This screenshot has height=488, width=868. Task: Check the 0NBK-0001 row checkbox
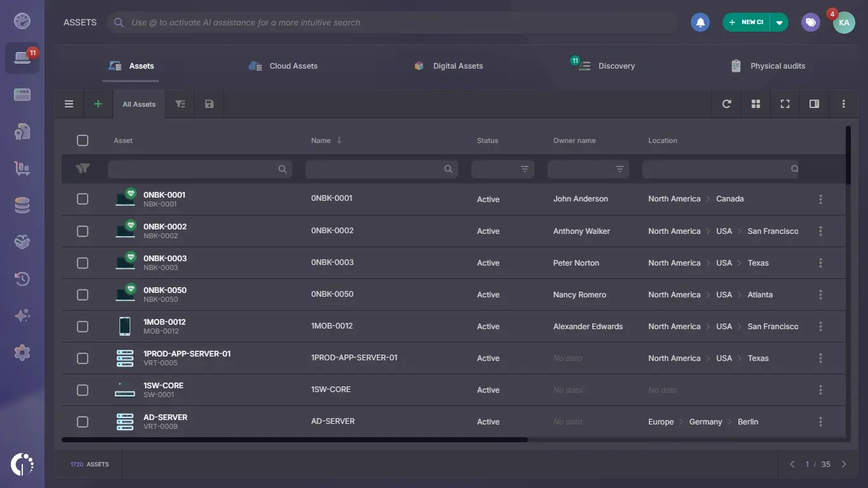point(83,199)
